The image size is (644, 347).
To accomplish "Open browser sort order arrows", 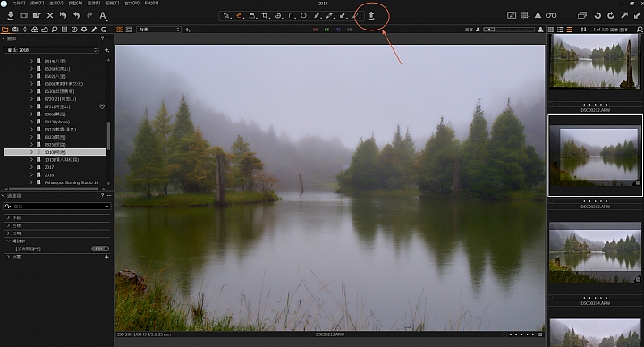I will [583, 30].
